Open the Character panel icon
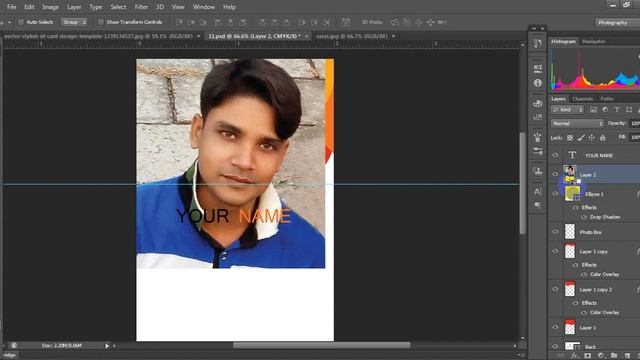Screen dimensions: 640x360 (538, 191)
